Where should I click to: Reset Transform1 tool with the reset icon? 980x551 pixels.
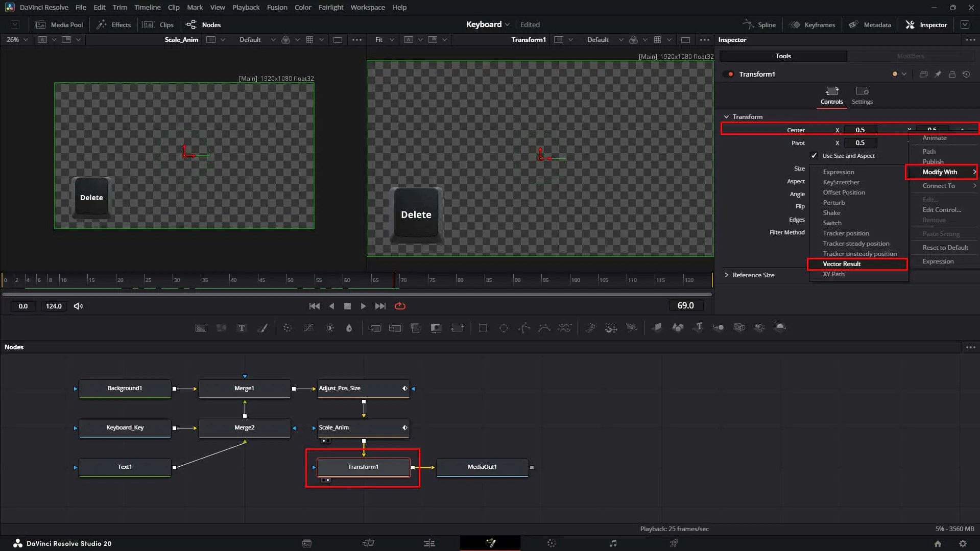pos(966,74)
